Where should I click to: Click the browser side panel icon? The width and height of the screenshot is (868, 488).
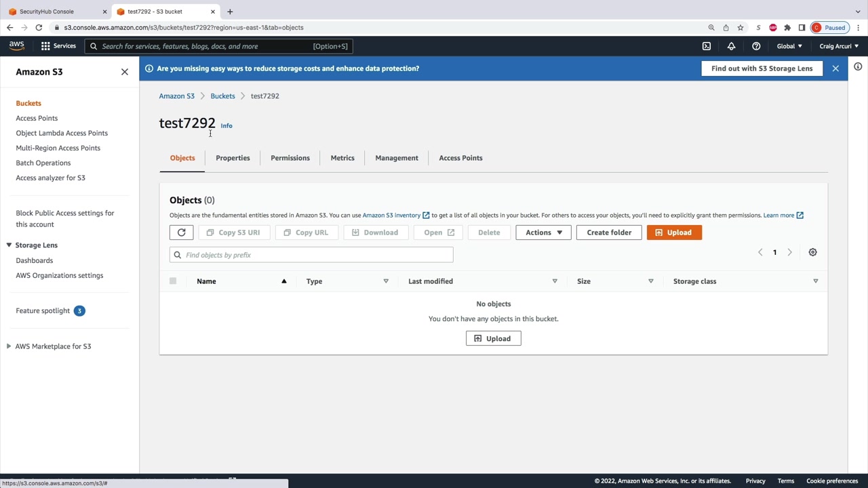[x=802, y=28]
